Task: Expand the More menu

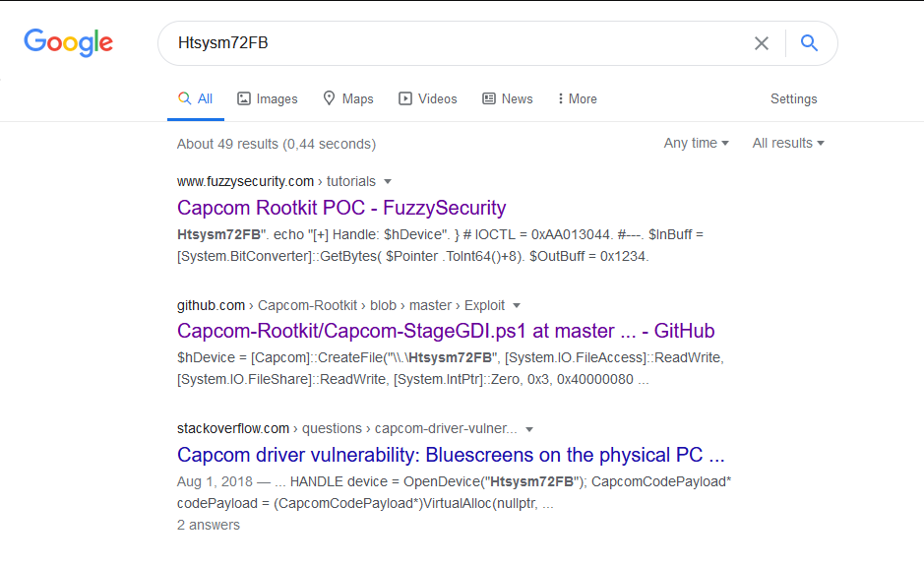Action: [578, 99]
